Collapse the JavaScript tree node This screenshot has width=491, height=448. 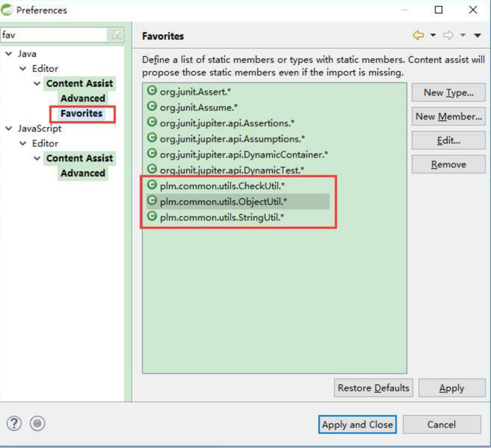click(x=9, y=129)
